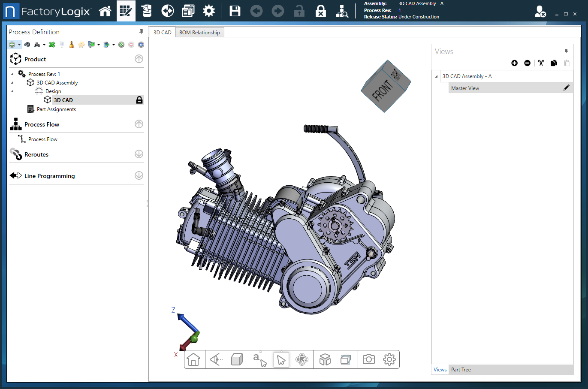Select the camera snapshot tool in the 3D toolbar
The width and height of the screenshot is (588, 389).
tap(368, 359)
